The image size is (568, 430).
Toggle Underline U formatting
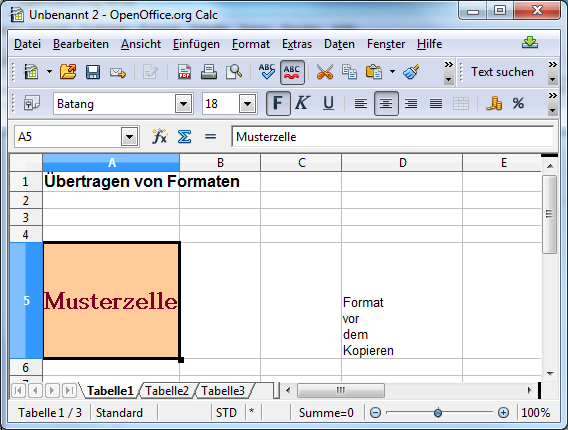click(328, 104)
